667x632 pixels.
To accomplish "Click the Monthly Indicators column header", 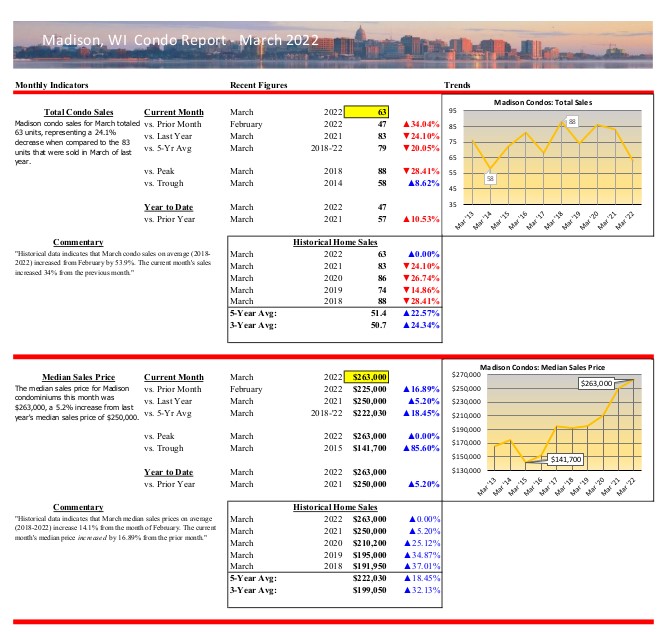I will (x=51, y=86).
